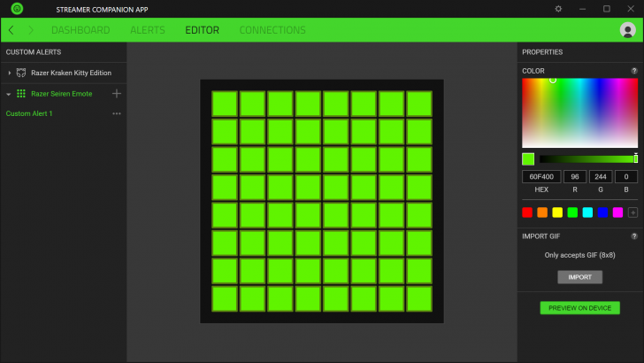644x363 pixels.
Task: Maximize the Streamer Companion App window
Action: point(607,9)
